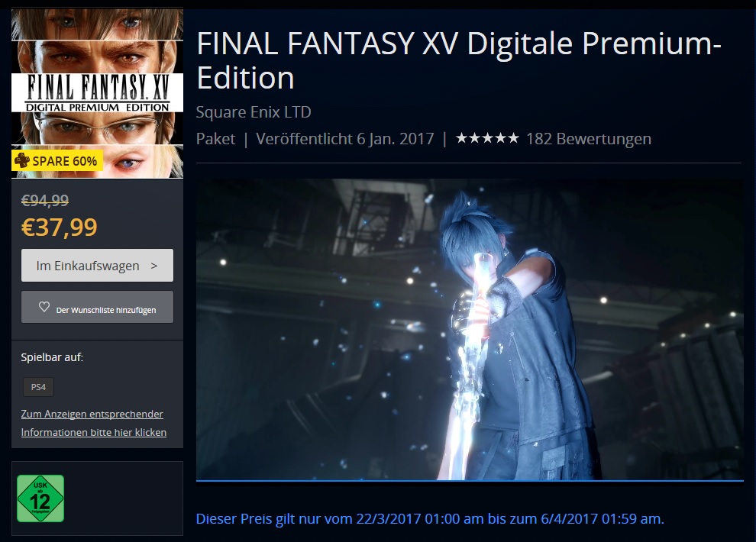Viewport: 756px width, 542px height.
Task: Select the PS4 platform tag
Action: 39,387
